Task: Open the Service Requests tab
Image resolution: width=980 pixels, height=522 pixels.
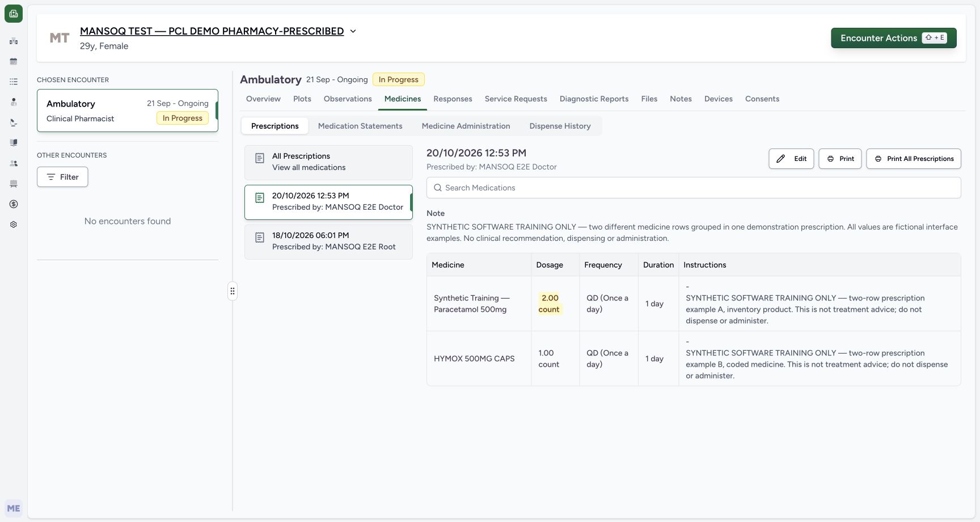Action: (x=516, y=99)
